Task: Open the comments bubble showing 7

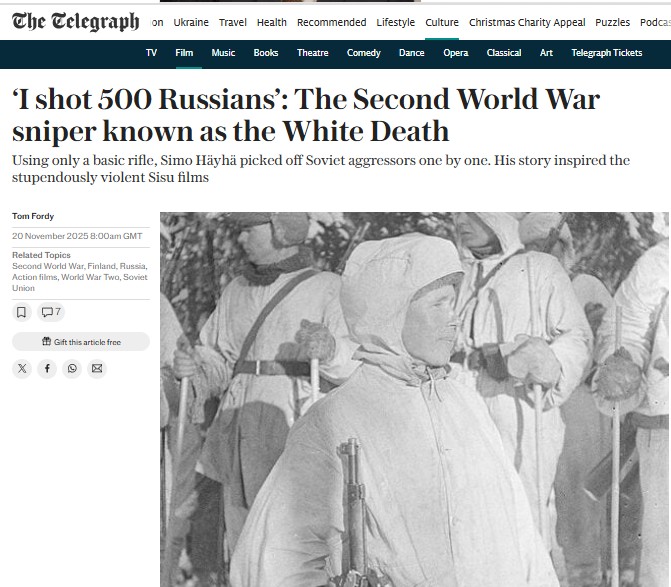Action: [51, 312]
